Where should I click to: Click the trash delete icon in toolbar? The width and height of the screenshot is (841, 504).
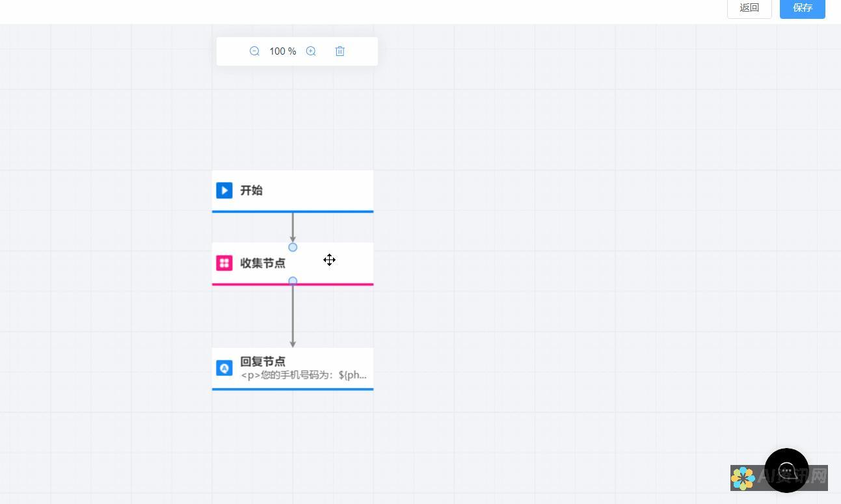click(340, 51)
